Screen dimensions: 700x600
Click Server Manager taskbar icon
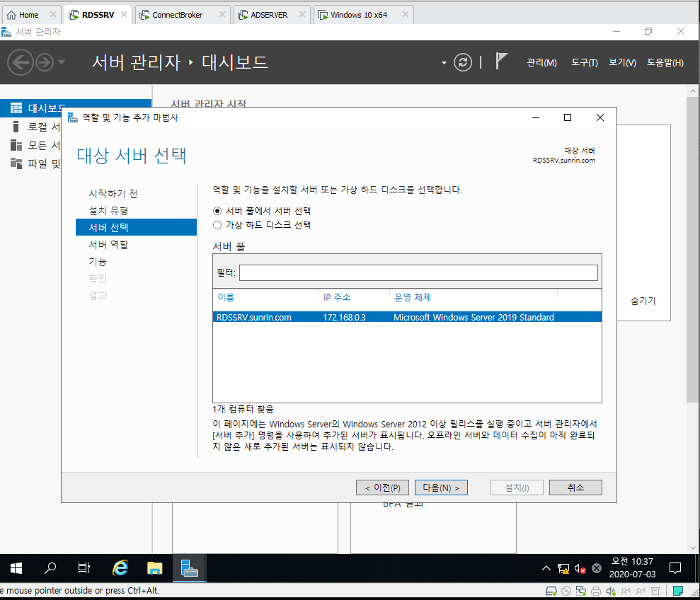[189, 568]
